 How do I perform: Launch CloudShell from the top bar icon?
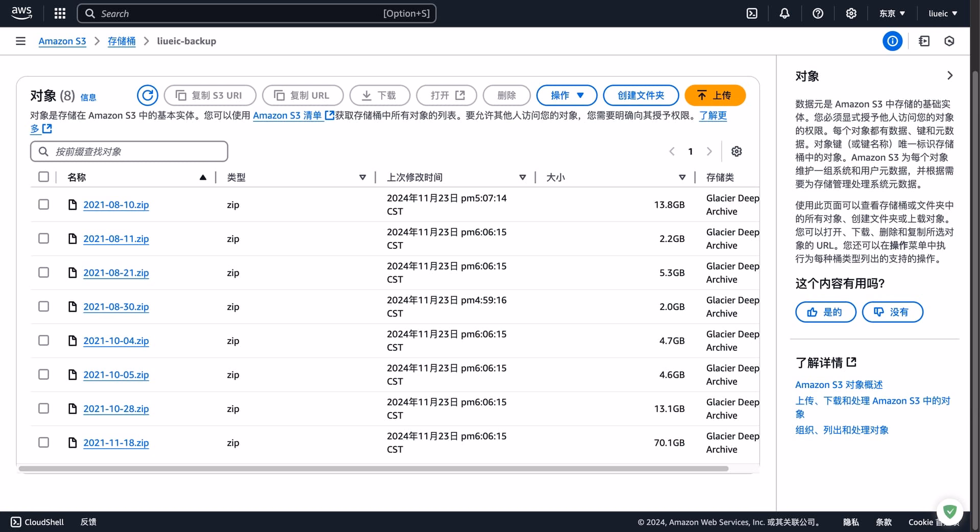point(752,13)
